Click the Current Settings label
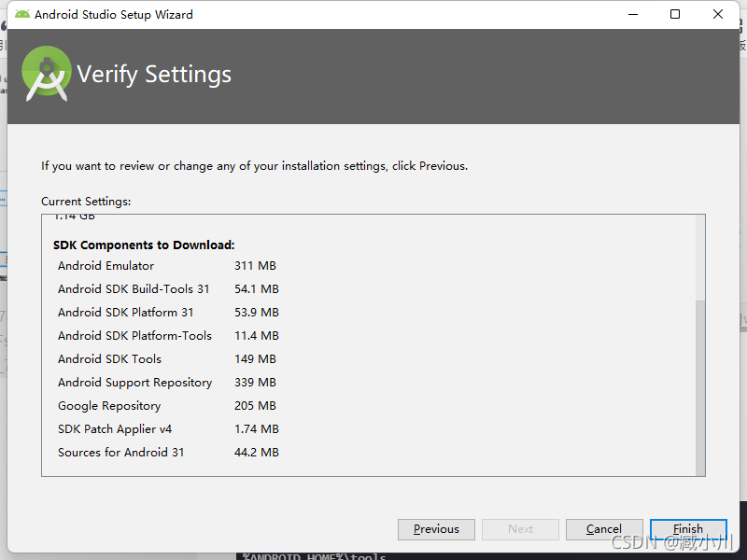Screen dimensions: 747x560 86,202
